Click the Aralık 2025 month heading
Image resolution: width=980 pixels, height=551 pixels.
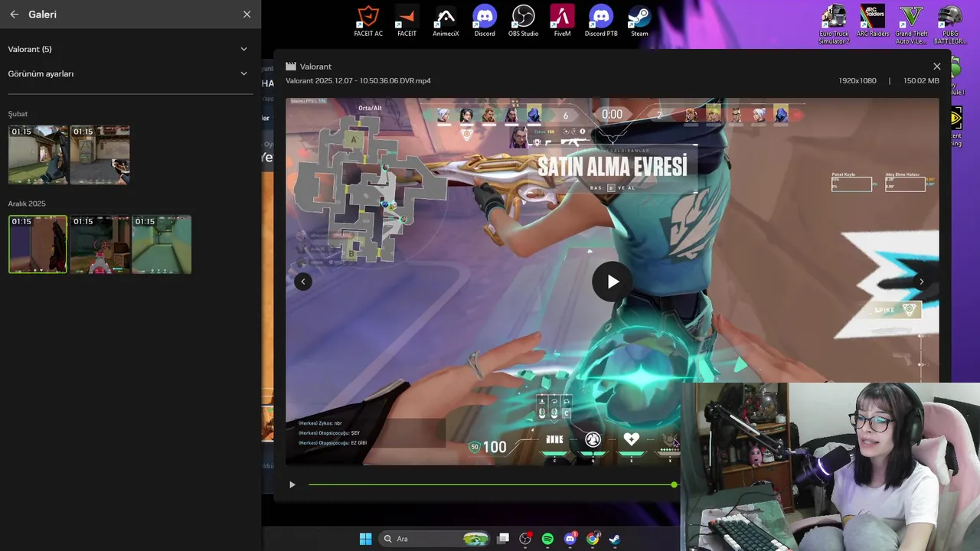[27, 204]
